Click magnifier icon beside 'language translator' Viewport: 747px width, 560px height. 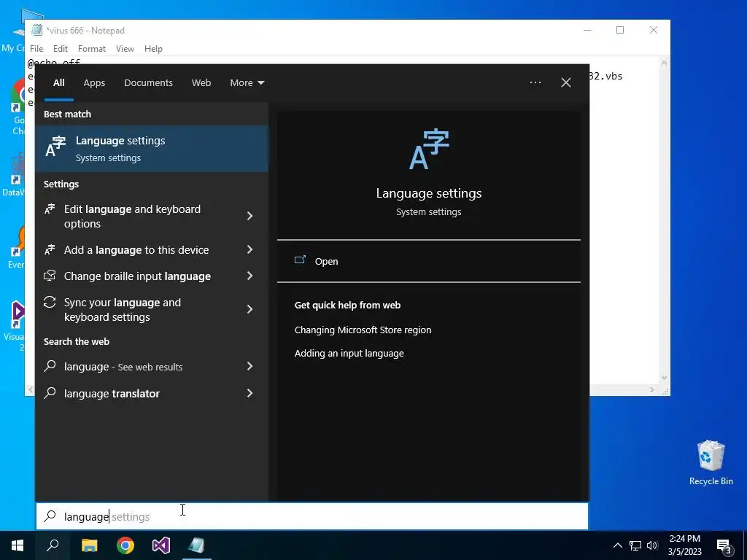50,393
